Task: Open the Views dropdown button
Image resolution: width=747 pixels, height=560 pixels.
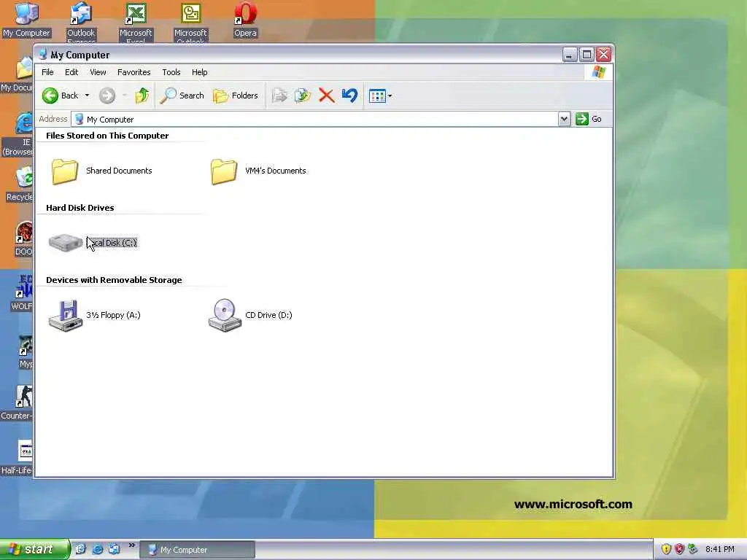Action: (381, 96)
